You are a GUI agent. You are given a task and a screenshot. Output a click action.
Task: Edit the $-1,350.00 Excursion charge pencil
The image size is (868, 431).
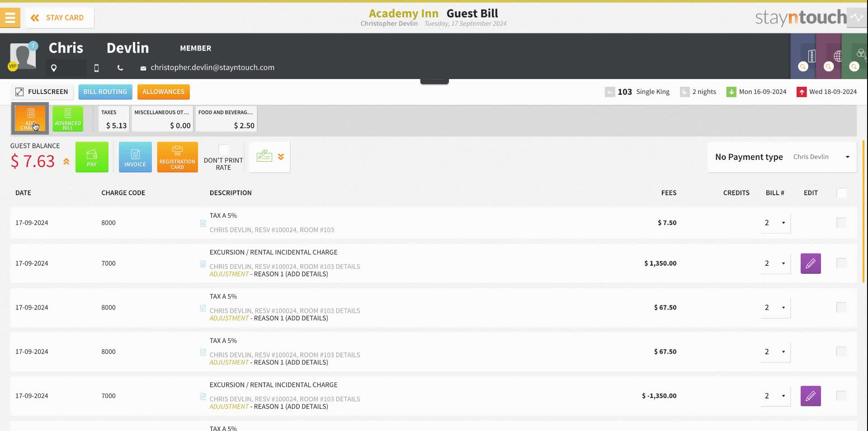click(811, 396)
